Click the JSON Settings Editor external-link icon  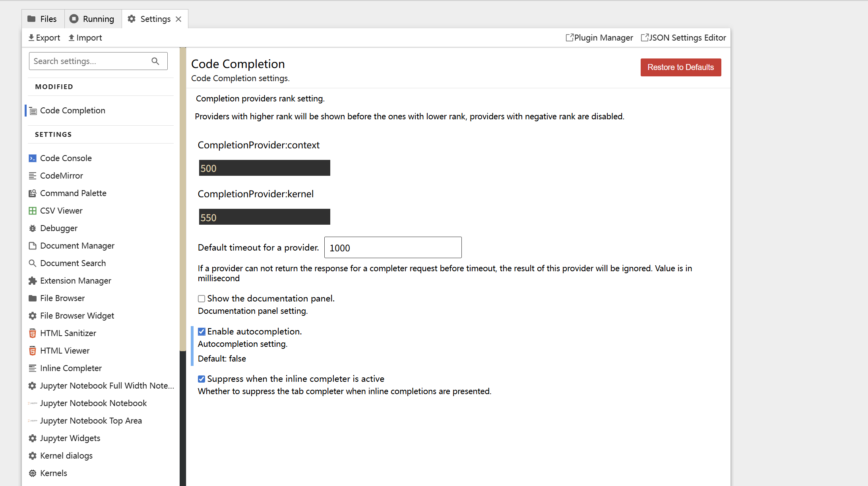[645, 37]
